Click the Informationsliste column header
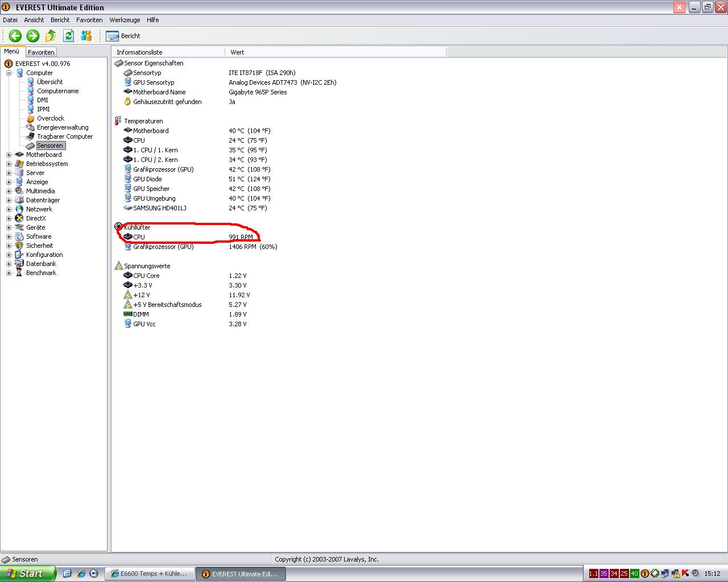Image resolution: width=728 pixels, height=582 pixels. (168, 52)
